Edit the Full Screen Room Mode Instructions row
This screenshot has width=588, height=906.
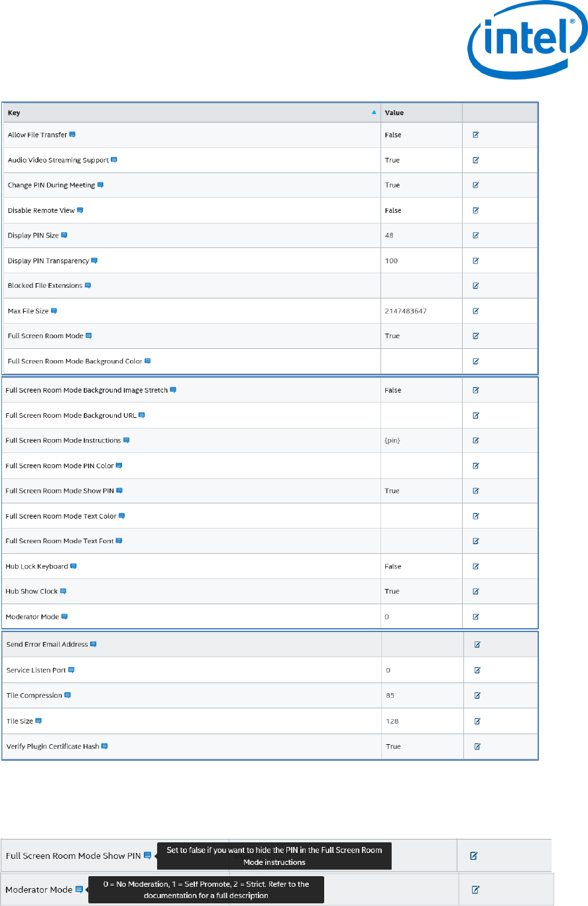[476, 440]
